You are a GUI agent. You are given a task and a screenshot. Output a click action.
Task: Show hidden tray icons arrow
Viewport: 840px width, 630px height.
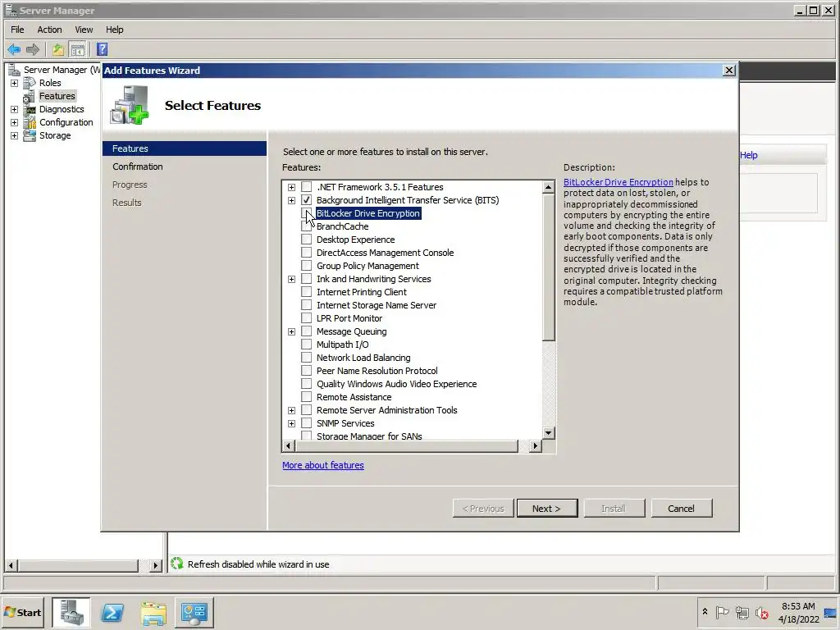tap(705, 612)
